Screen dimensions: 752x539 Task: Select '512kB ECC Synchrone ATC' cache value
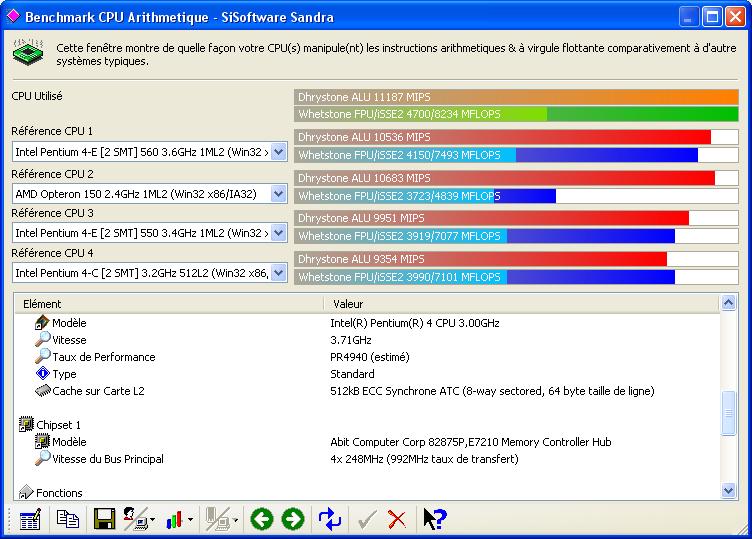(492, 391)
